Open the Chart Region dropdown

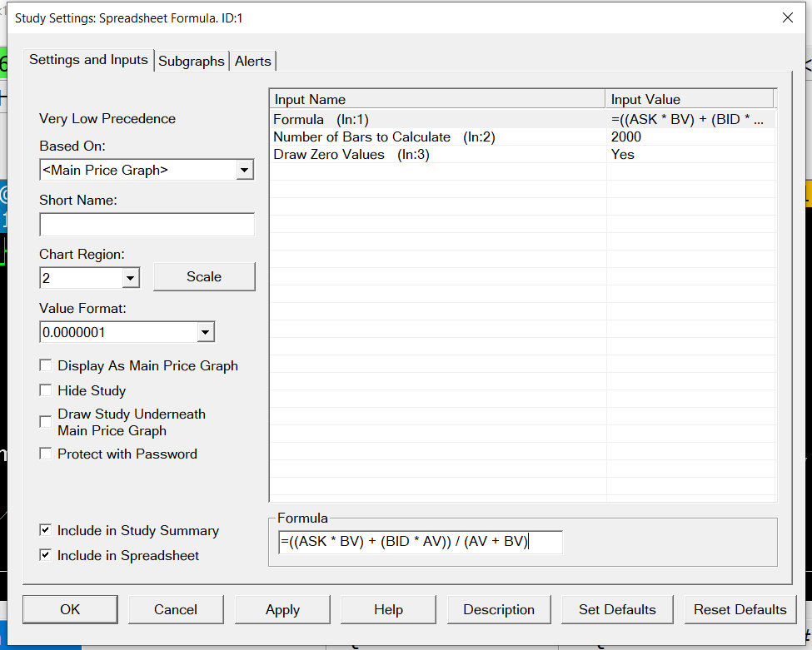(x=130, y=278)
